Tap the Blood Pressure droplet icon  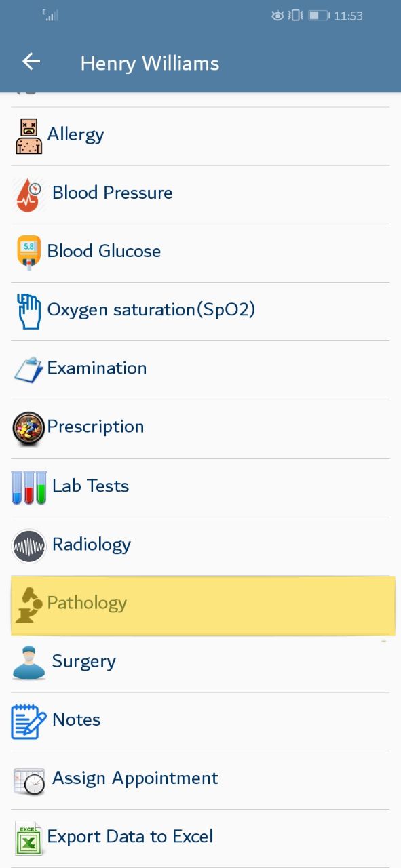(x=28, y=195)
